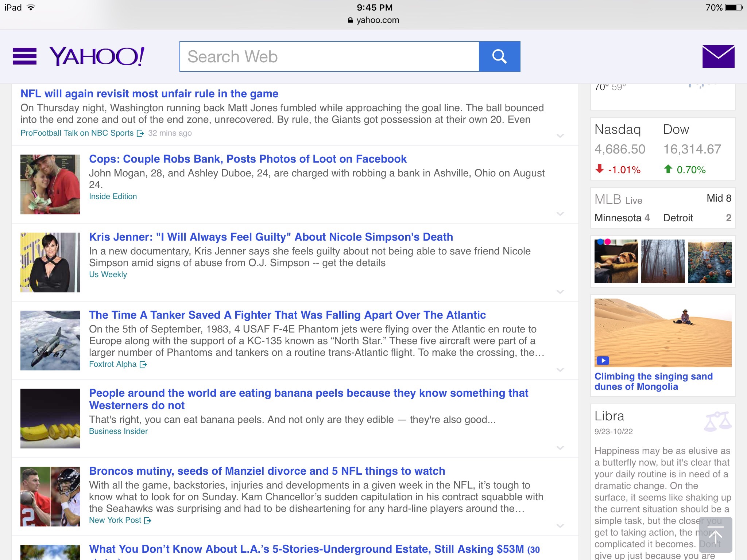Click Inside Edition source link

[x=113, y=197]
